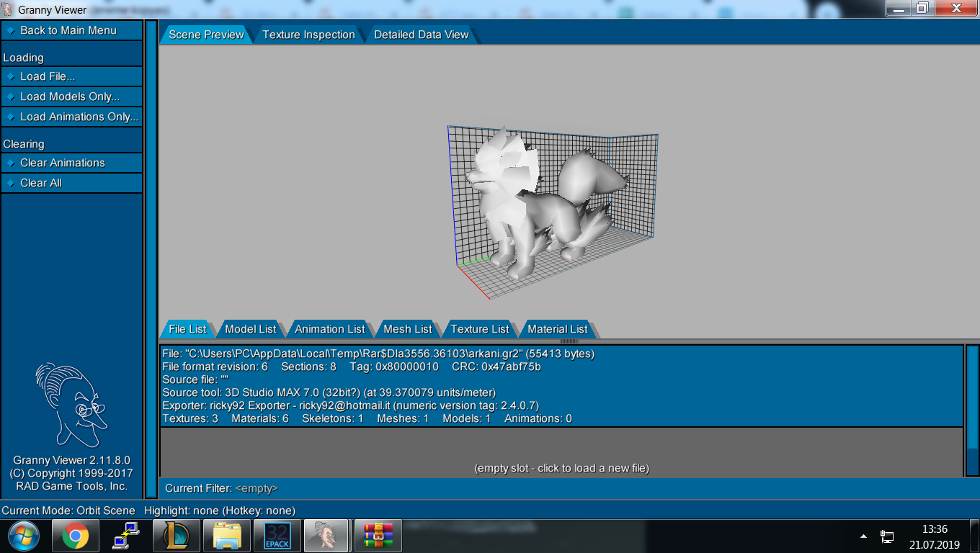
Task: Select the File List tab
Action: click(x=187, y=329)
